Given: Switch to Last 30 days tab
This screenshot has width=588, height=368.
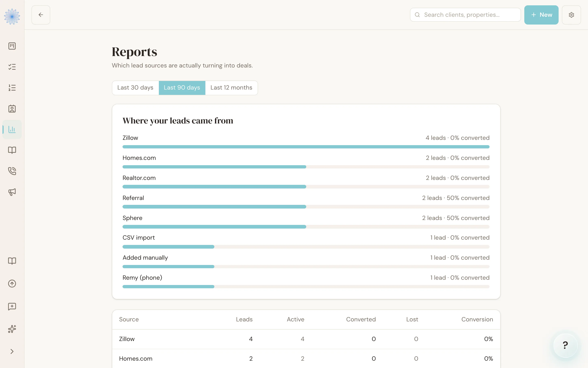Looking at the screenshot, I should point(135,88).
